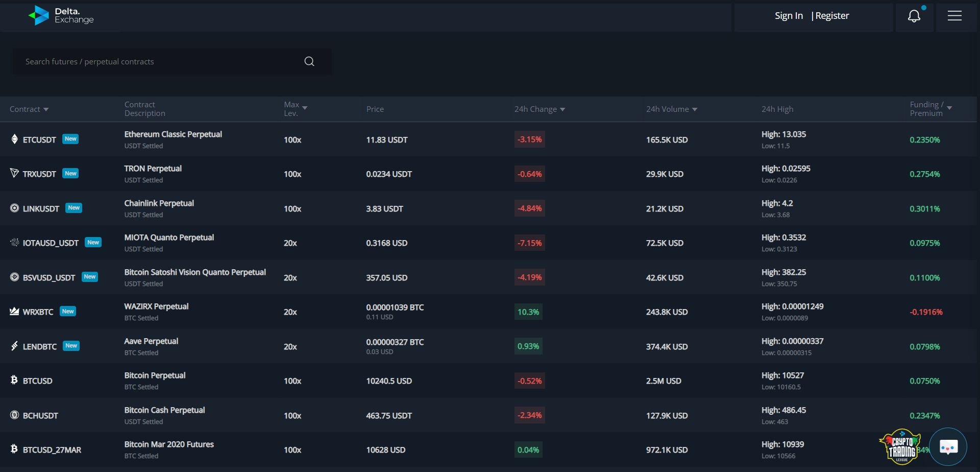Click the IOTA coin icon
Image resolution: width=980 pixels, height=472 pixels.
coord(14,242)
